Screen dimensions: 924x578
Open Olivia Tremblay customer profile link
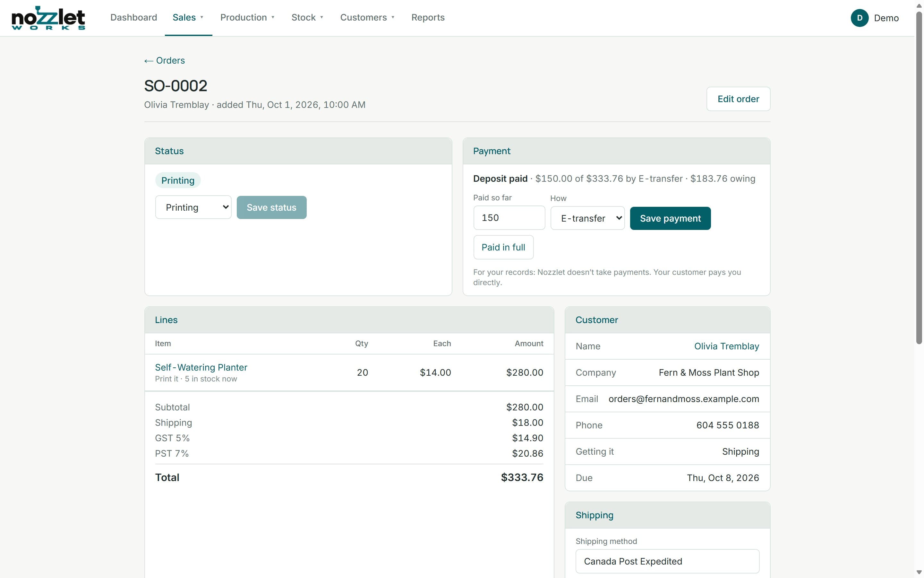726,346
